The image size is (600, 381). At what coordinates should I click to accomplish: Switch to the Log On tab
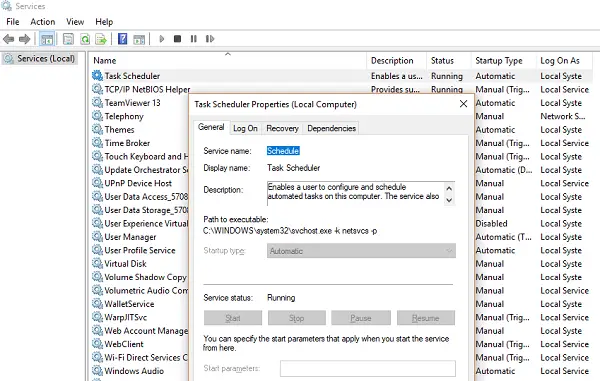tap(245, 129)
